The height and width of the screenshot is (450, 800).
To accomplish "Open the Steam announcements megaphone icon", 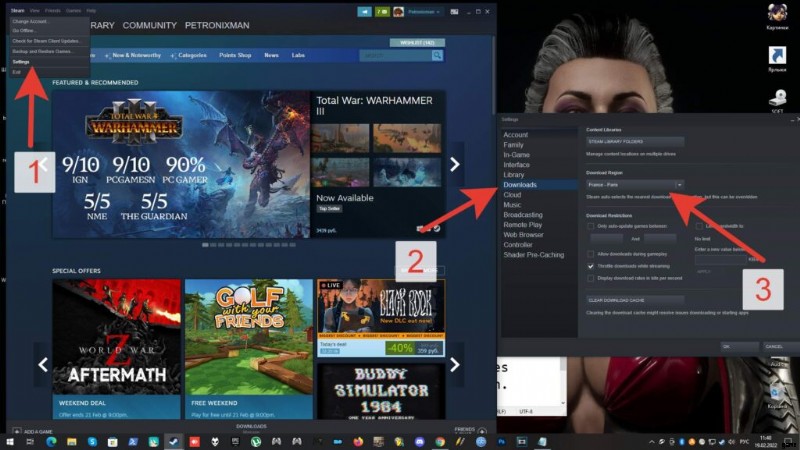I will [366, 11].
